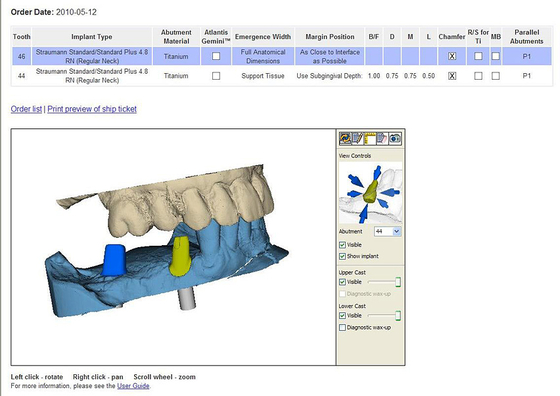Toggle Upper Cast Visible checkbox
This screenshot has width=560, height=396.
[342, 282]
